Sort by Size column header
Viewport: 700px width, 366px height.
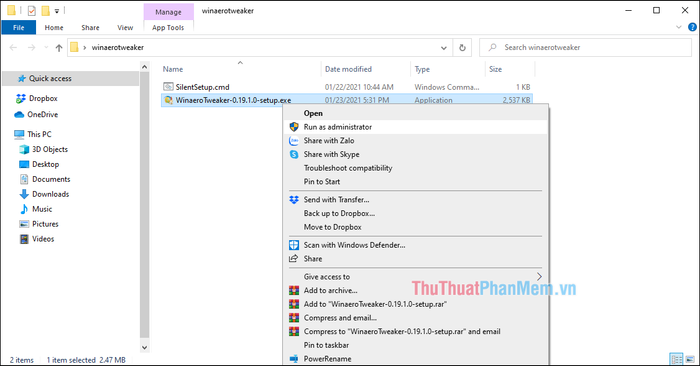(x=509, y=69)
